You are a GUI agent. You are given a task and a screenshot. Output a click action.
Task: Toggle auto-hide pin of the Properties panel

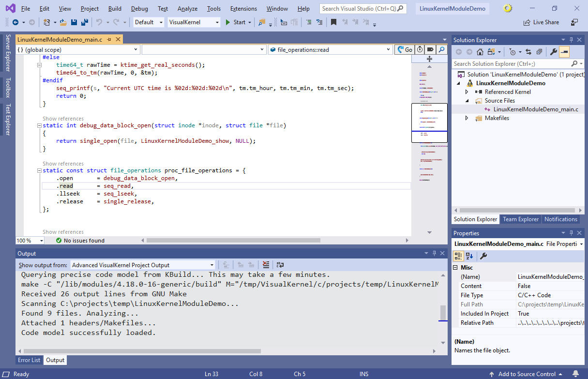pyautogui.click(x=571, y=233)
